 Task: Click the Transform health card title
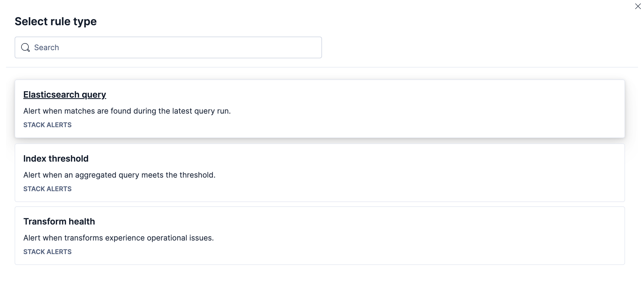pos(59,221)
